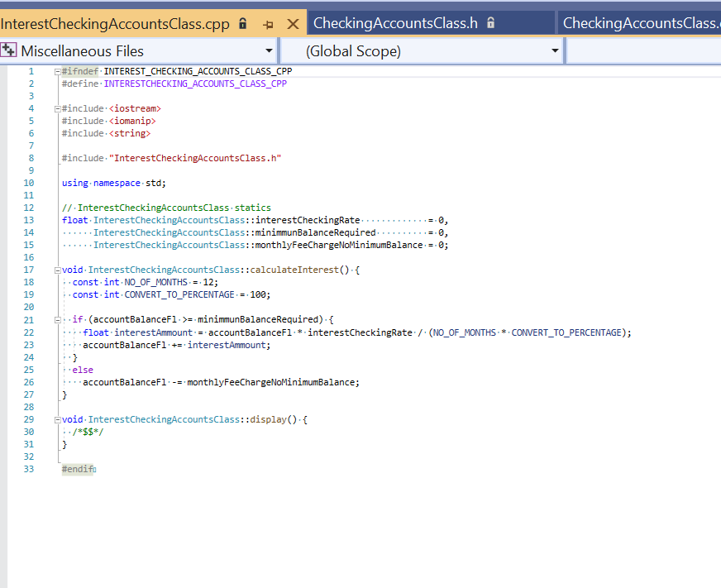Click the lock icon on InterestCheckingAccountsClass.cpp tab
Image resolution: width=721 pixels, height=588 pixels.
click(x=242, y=25)
